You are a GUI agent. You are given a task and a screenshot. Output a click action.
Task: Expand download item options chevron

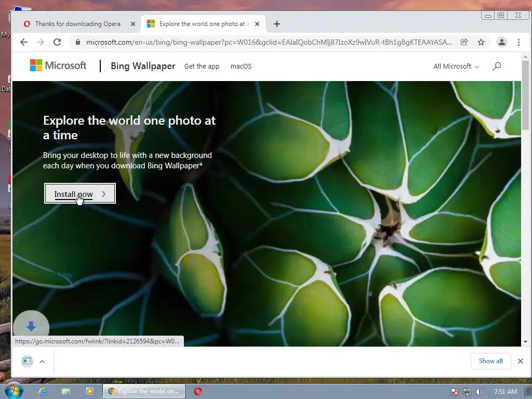tap(42, 362)
